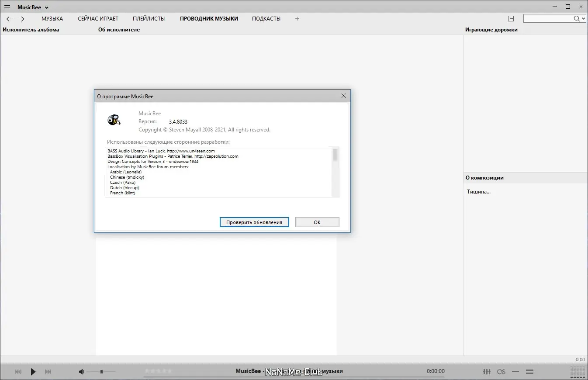This screenshot has width=588, height=380.
Task: Click the MusicBee bee logo
Action: tap(114, 120)
